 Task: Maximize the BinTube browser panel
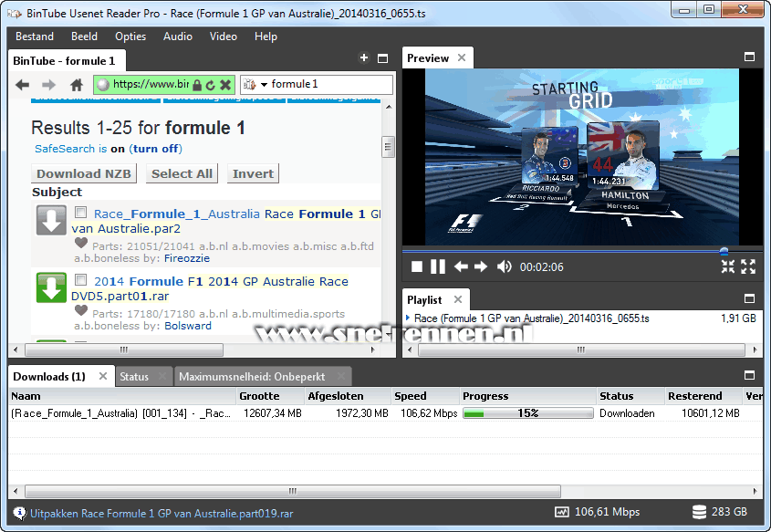click(x=382, y=58)
